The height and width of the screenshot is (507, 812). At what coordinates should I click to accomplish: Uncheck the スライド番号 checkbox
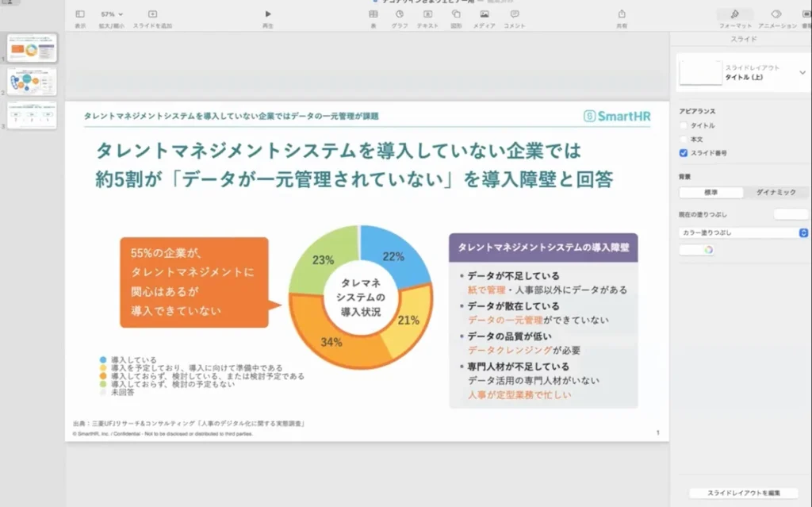tap(684, 152)
